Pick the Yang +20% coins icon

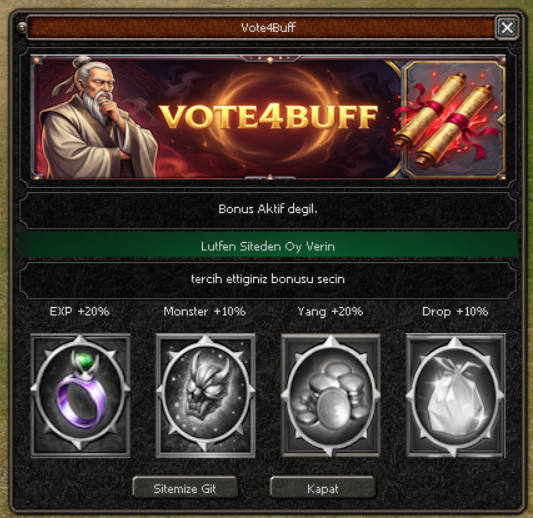click(x=331, y=395)
